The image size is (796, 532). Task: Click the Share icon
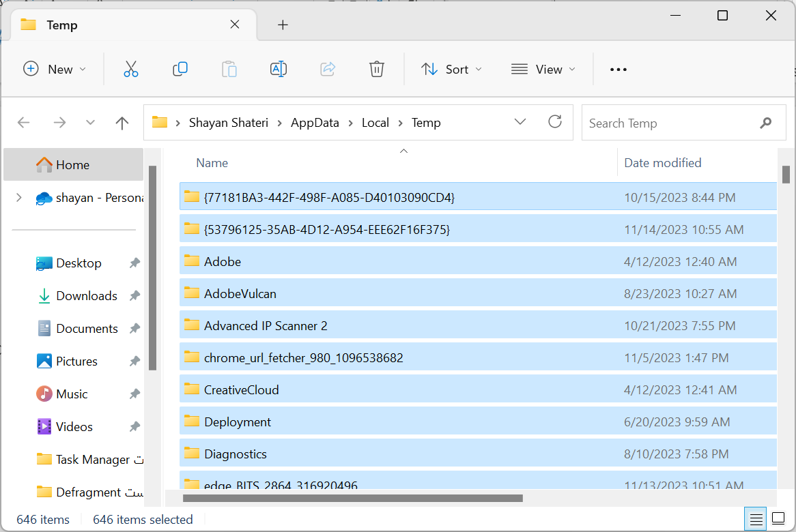click(x=328, y=69)
